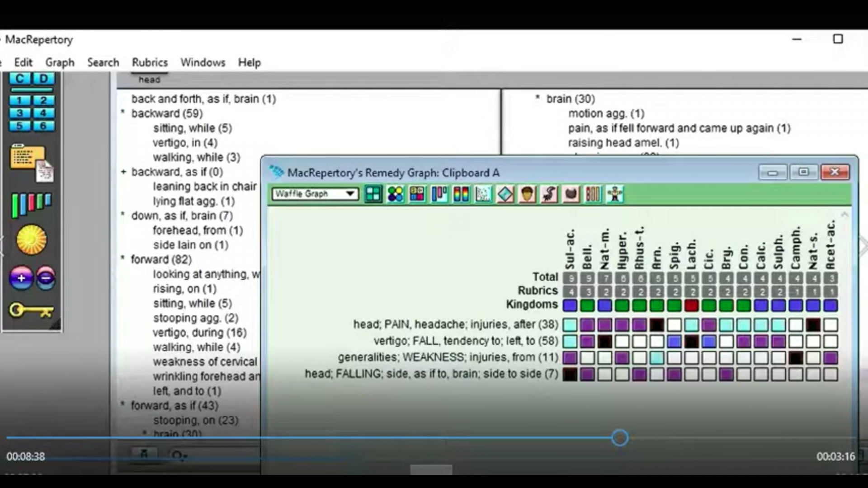Click the minus sphere icon in sidebar
This screenshot has height=488, width=868.
pos(45,277)
